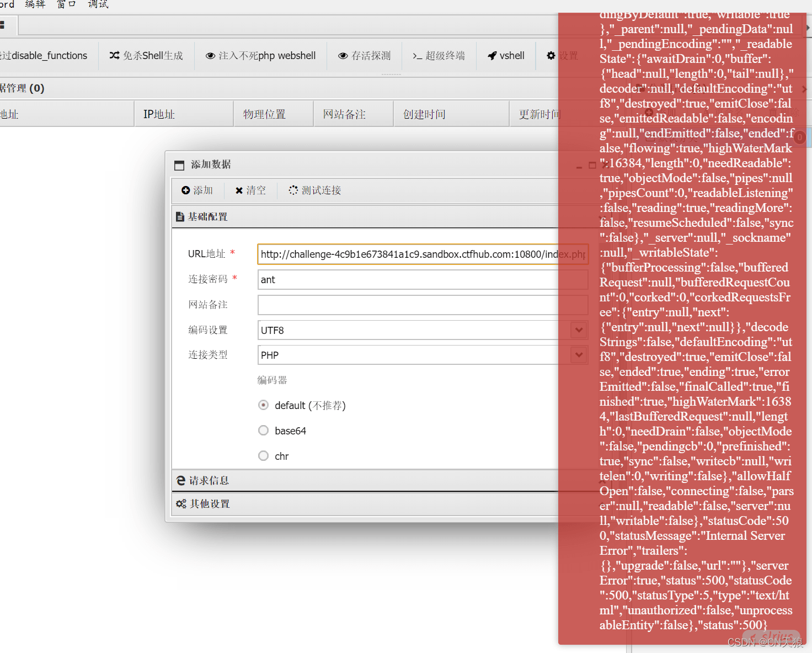Open the 编码设置 UTF8 dropdown
The width and height of the screenshot is (812, 653).
[579, 330]
